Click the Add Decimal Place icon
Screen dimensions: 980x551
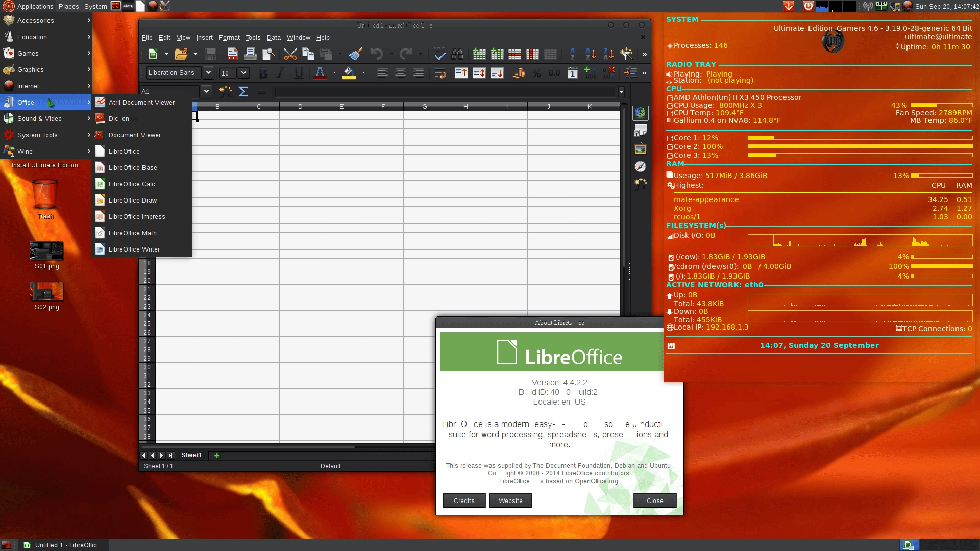pos(590,73)
